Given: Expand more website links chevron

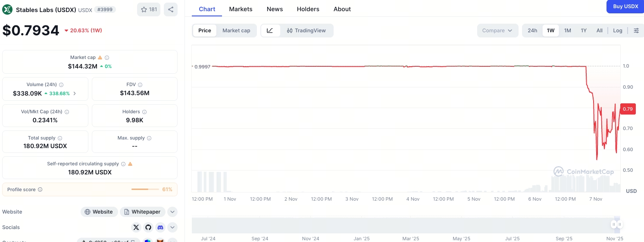Looking at the screenshot, I should click(x=172, y=212).
